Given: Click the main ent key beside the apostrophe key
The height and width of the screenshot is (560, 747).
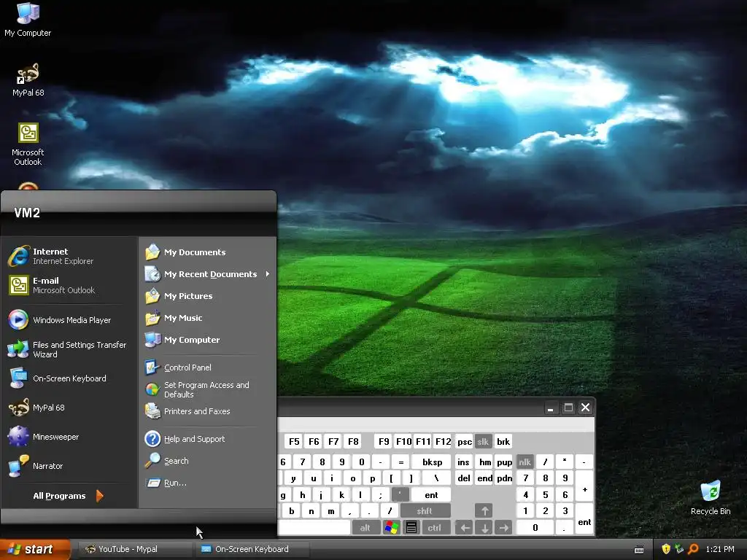Looking at the screenshot, I should click(x=431, y=495).
